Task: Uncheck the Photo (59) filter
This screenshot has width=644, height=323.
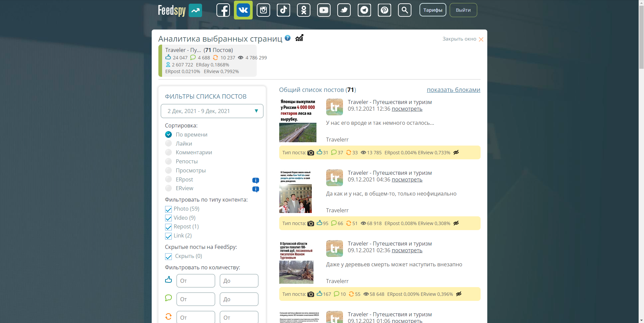Action: click(x=168, y=209)
